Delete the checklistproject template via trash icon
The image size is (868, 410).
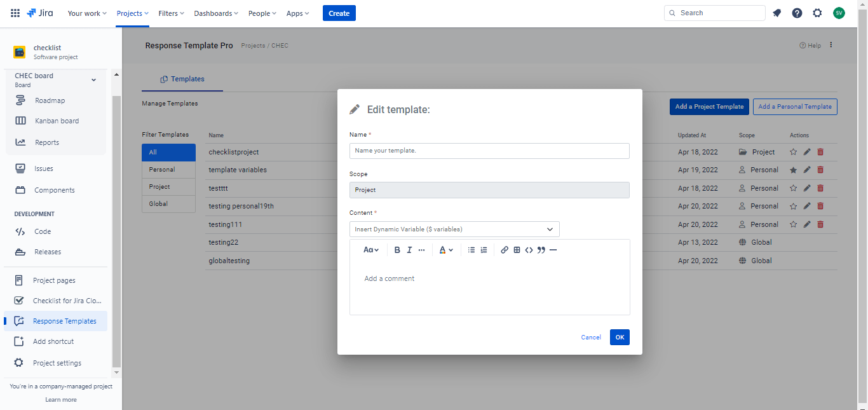820,151
